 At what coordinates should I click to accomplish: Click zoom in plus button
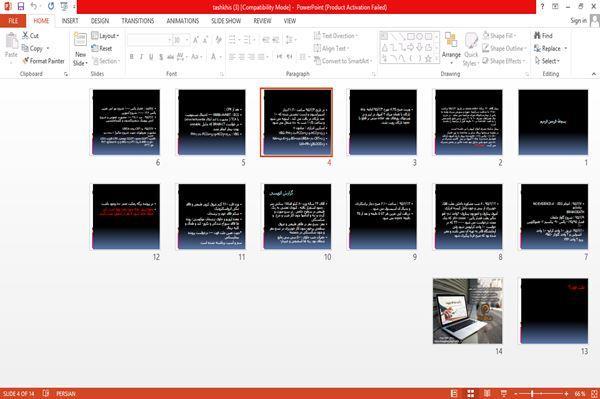[567, 393]
